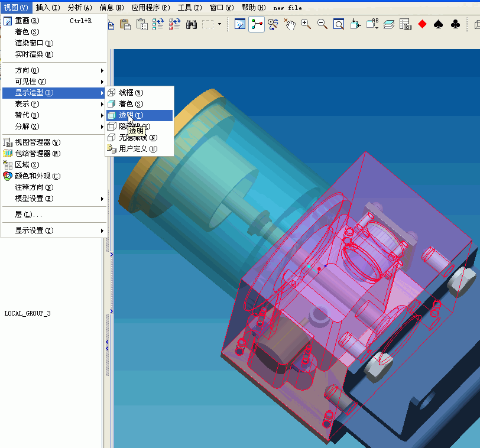The width and height of the screenshot is (480, 448).
Task: Click the Paste toolbar icon
Action: 125,24
